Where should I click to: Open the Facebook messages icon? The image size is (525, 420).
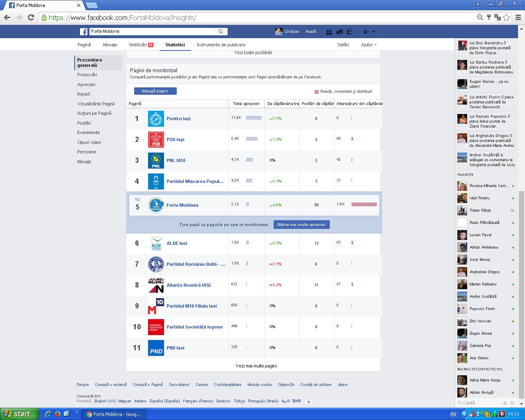pos(339,32)
